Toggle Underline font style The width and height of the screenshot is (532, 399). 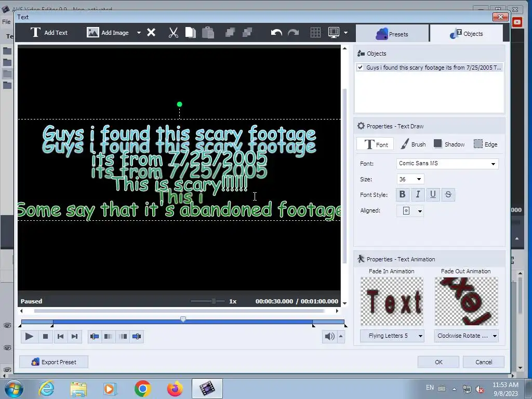coord(433,194)
